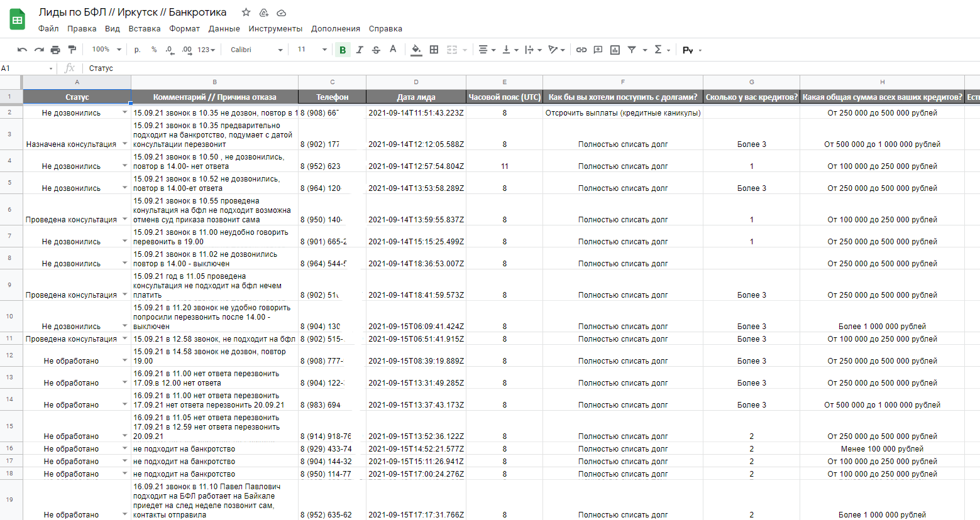The image size is (980, 520).
Task: Toggle bold formatting
Action: click(343, 50)
